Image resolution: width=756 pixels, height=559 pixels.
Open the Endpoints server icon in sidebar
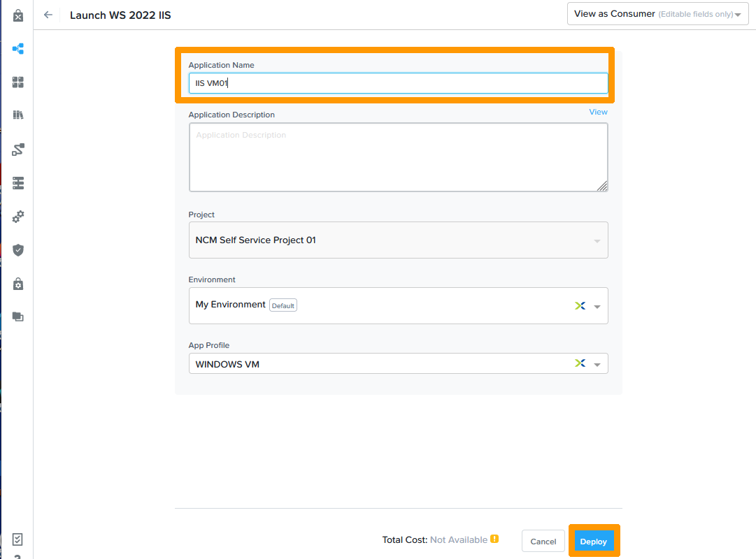[18, 183]
